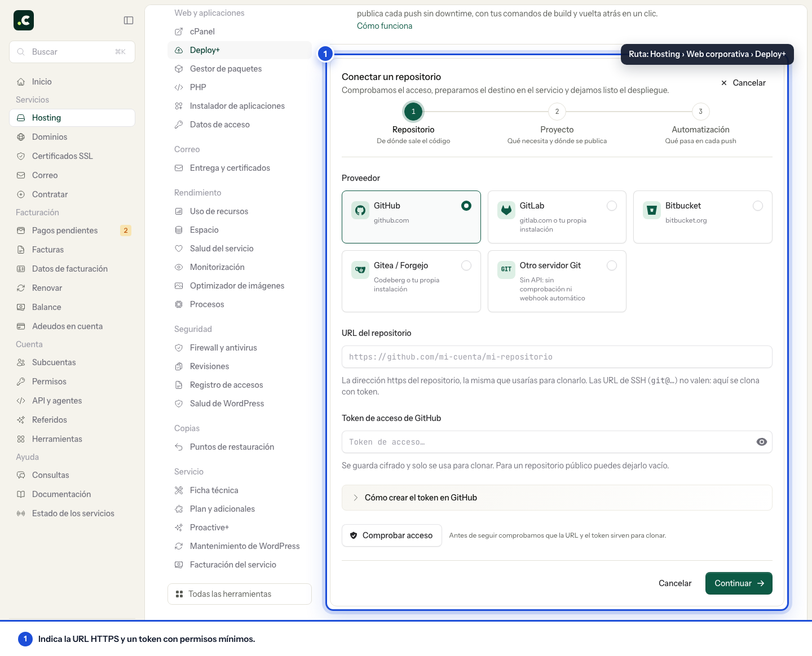This screenshot has width=812, height=656.
Task: Click step 2 Proyecto in the progress stepper
Action: click(x=557, y=124)
